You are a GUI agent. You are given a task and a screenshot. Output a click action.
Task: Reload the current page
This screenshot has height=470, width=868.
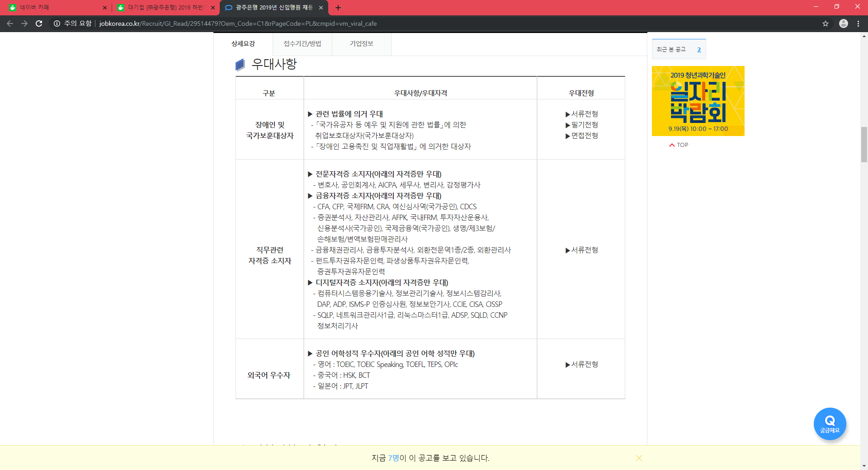coord(39,23)
